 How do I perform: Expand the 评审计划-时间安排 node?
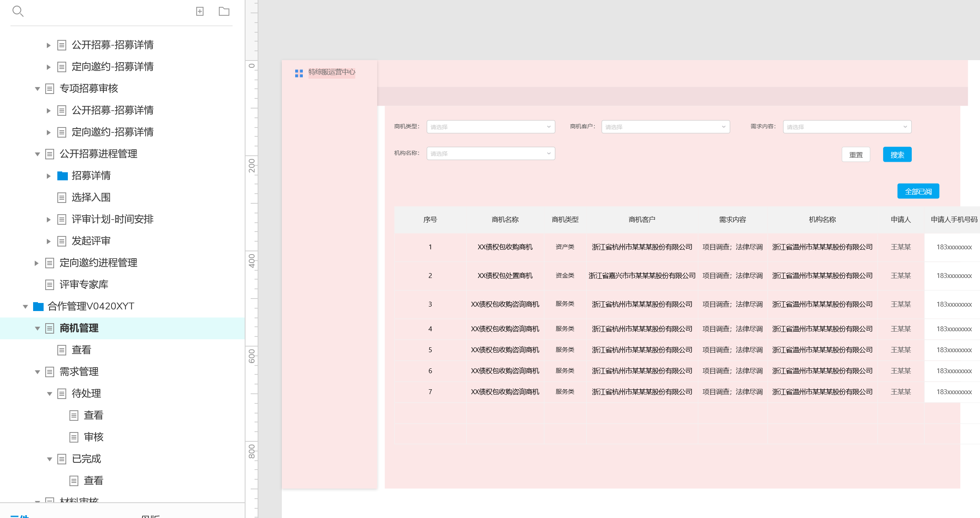click(x=48, y=219)
